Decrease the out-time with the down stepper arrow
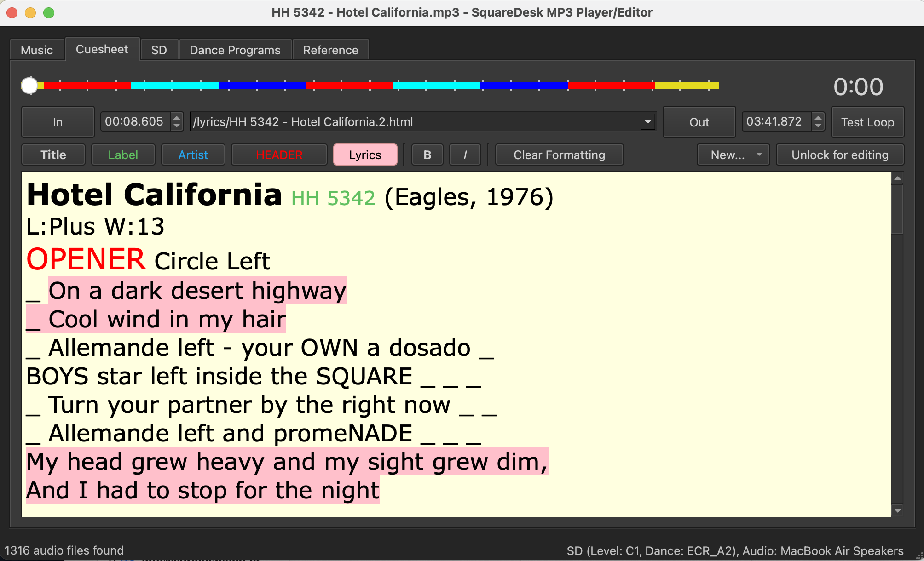Viewport: 924px width, 561px height. [x=818, y=126]
